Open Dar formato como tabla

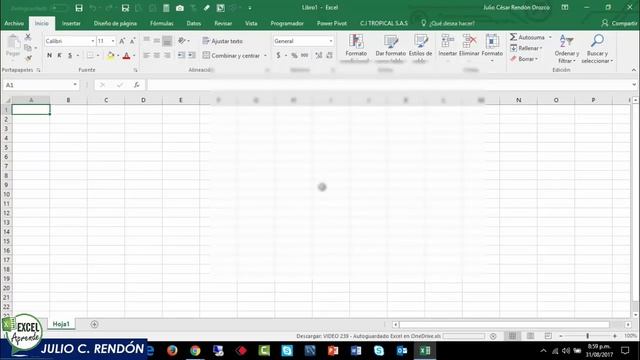tap(391, 48)
